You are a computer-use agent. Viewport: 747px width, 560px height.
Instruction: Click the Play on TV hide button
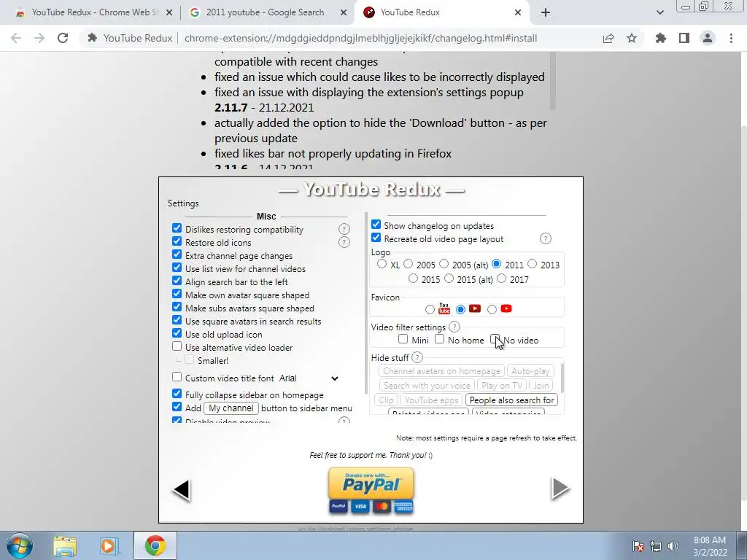coord(502,386)
